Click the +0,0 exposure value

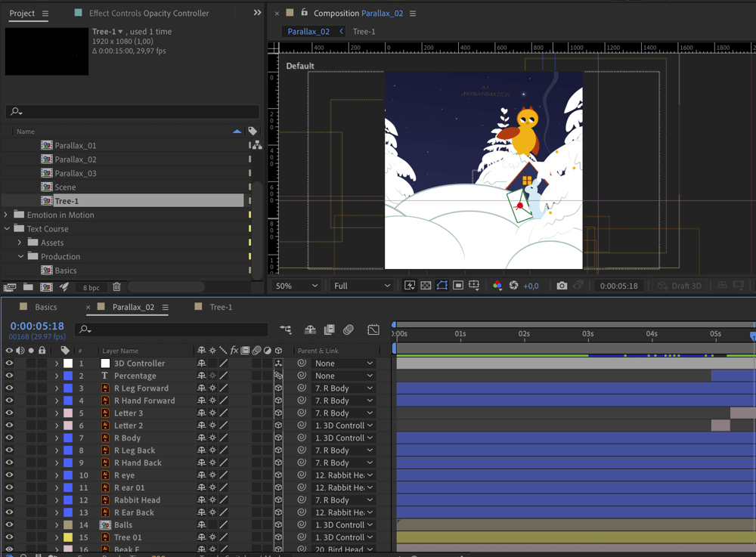(x=531, y=286)
